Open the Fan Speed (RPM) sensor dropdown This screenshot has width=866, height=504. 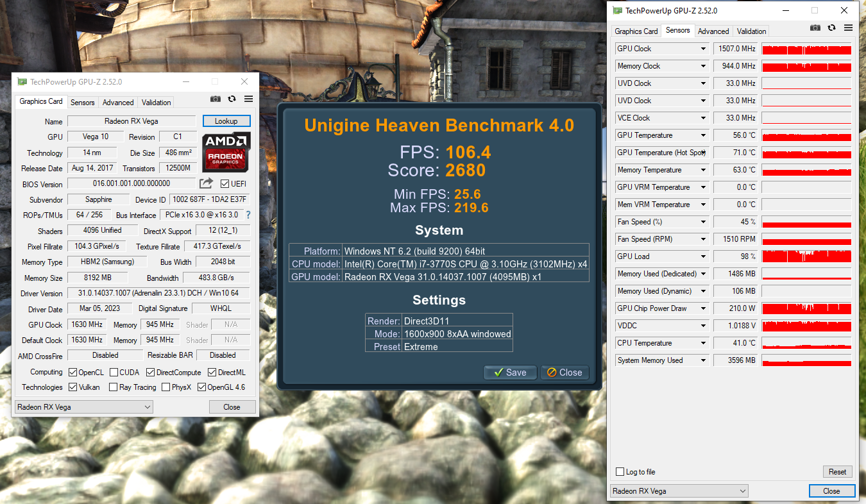coord(704,239)
